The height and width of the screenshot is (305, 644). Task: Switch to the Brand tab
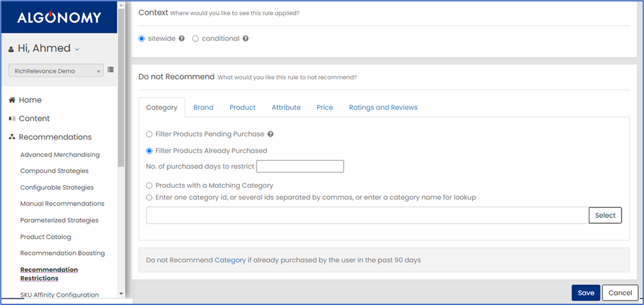click(203, 108)
